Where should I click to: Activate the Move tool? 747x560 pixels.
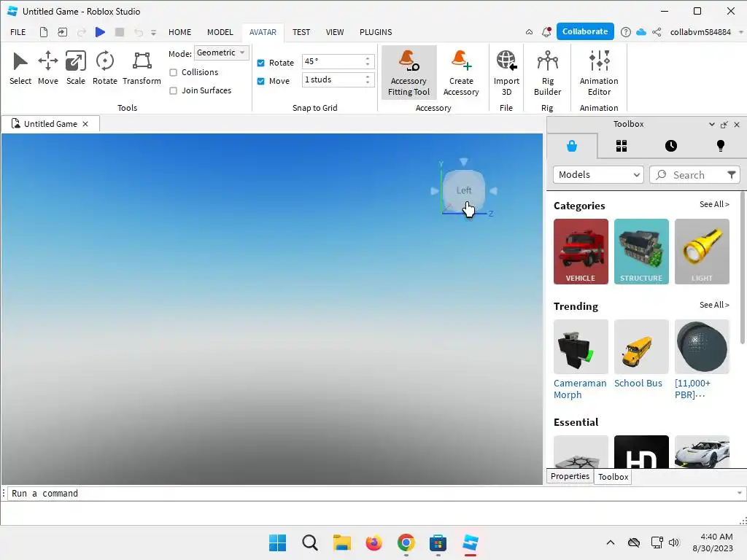pos(47,69)
